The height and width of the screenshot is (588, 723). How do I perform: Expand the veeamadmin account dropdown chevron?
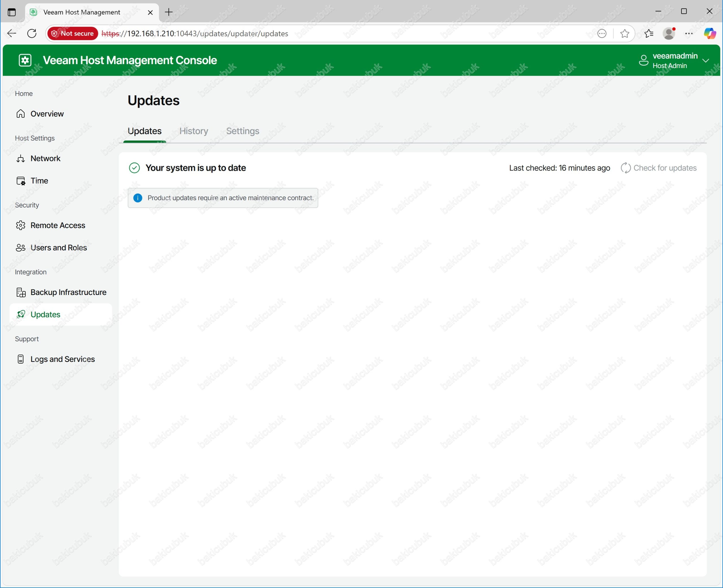[706, 60]
